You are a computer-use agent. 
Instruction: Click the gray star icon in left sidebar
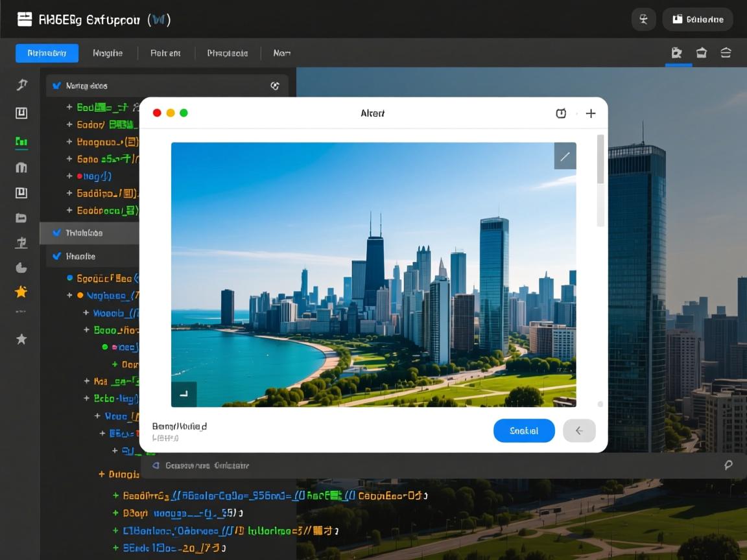pos(21,339)
